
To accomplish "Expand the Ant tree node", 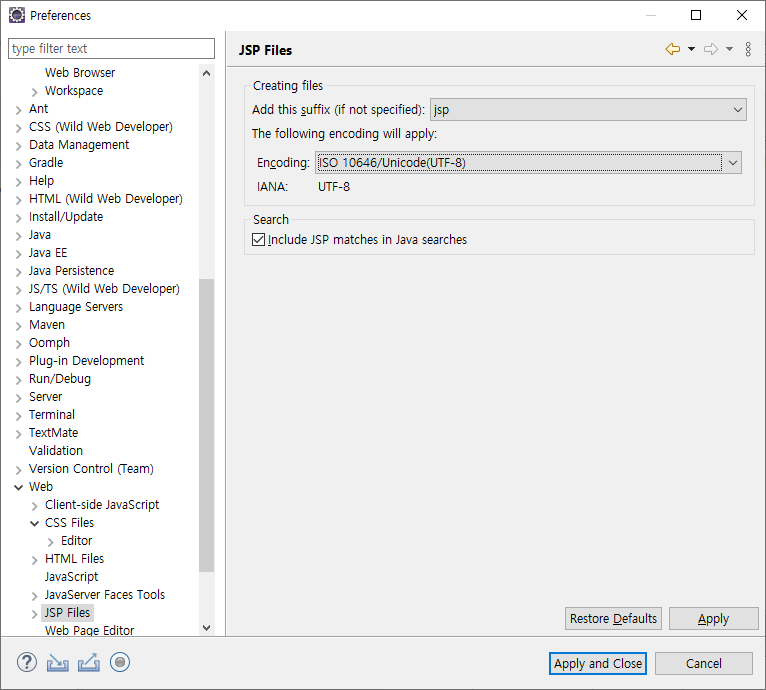I will 19,110.
